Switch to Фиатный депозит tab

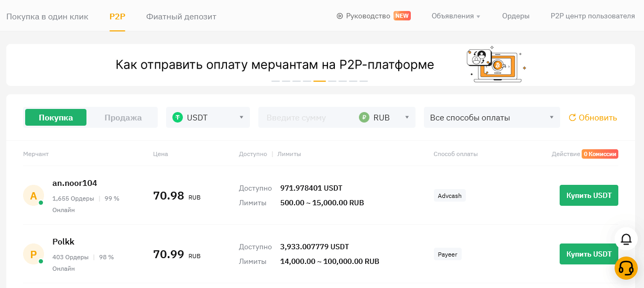(x=181, y=17)
